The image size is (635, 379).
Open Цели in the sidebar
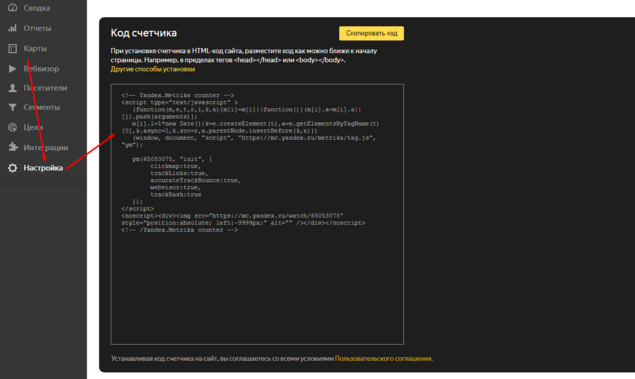click(33, 127)
